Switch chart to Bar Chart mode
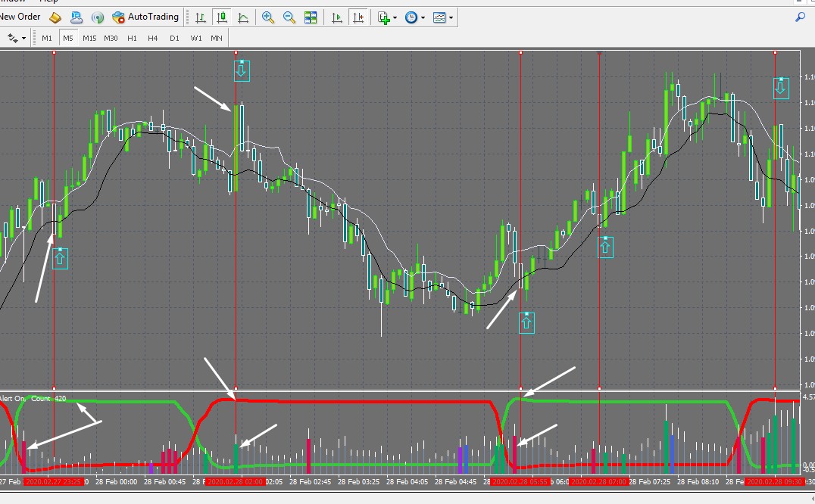815x504 pixels. click(200, 17)
